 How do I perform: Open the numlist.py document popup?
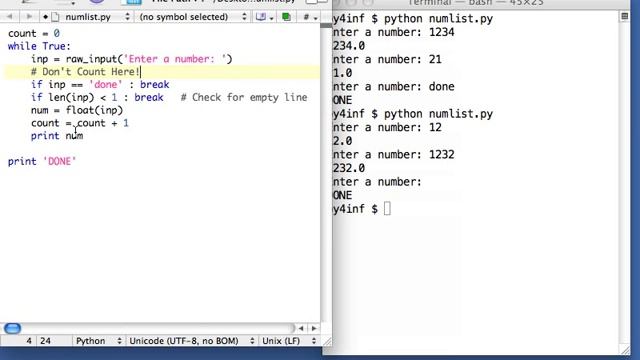[97, 17]
